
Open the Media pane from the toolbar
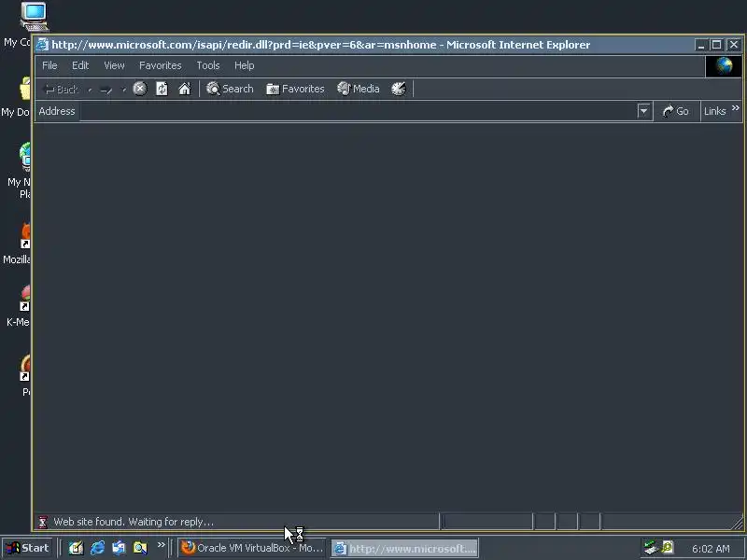(x=359, y=89)
